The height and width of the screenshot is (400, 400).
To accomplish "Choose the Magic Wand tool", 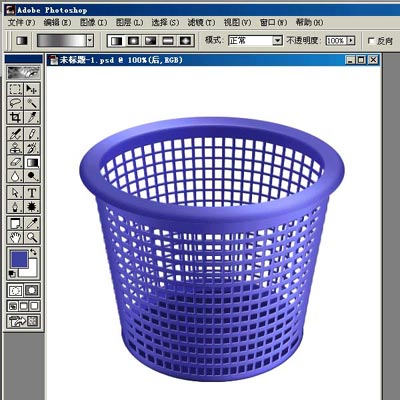I will click(x=32, y=103).
